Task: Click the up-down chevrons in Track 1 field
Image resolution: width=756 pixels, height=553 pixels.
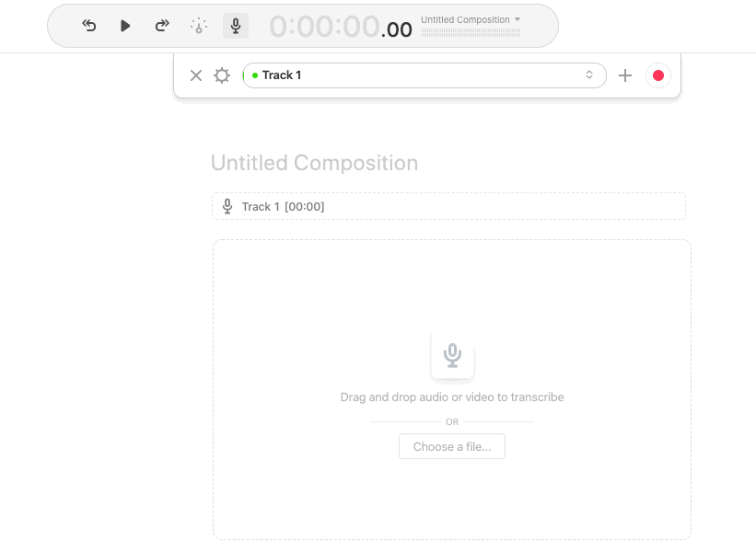Action: (589, 75)
